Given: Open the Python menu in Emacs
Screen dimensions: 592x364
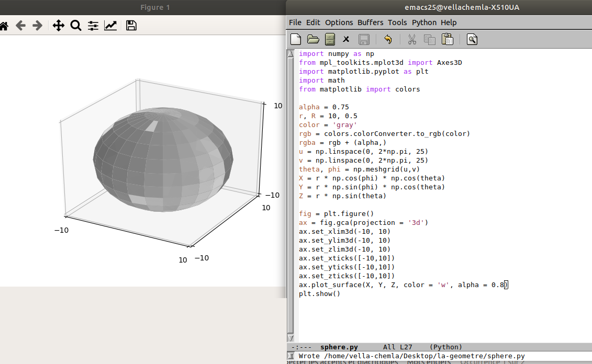Looking at the screenshot, I should [x=424, y=22].
